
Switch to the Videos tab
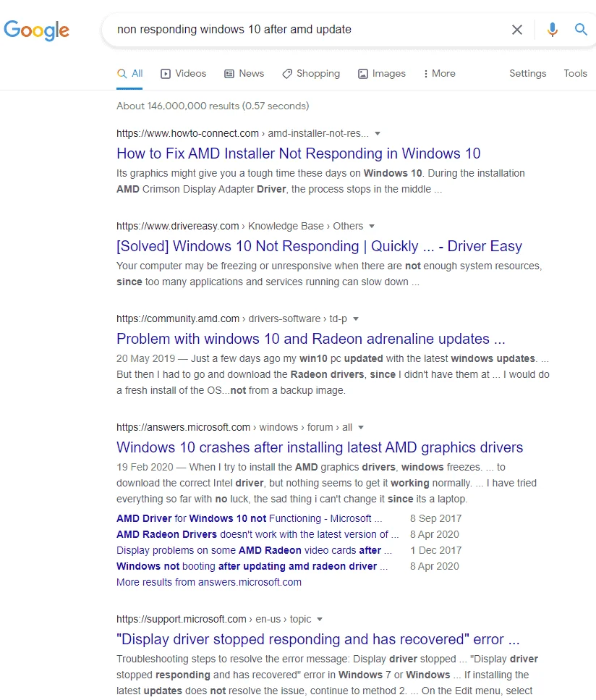[x=183, y=73]
